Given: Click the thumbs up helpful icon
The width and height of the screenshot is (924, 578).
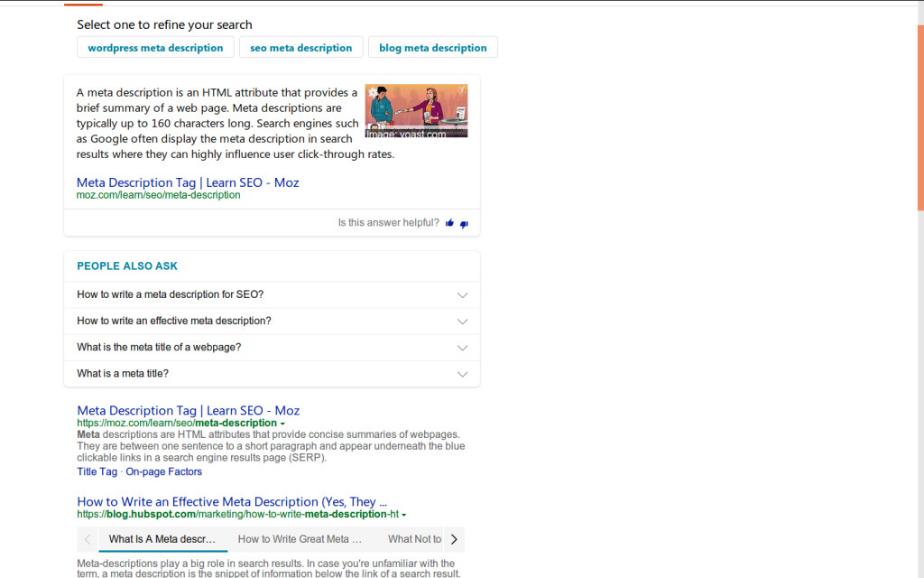Looking at the screenshot, I should click(449, 223).
